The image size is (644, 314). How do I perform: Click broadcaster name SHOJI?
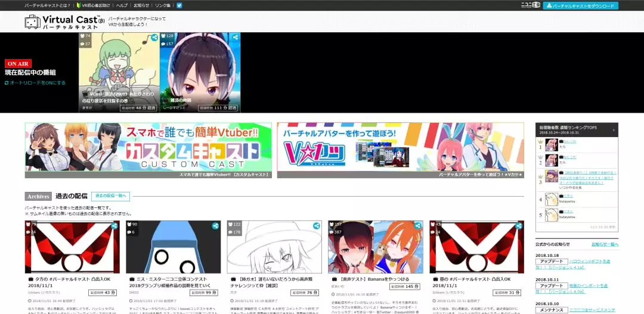click(x=134, y=293)
